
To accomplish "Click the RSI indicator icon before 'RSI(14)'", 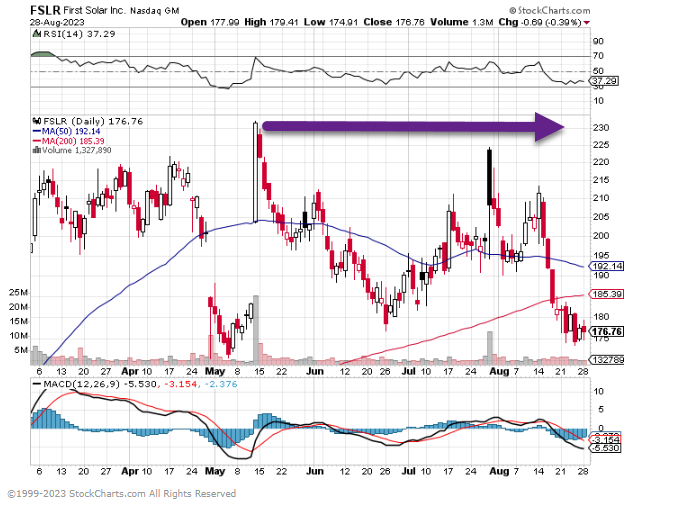I will tap(37, 34).
